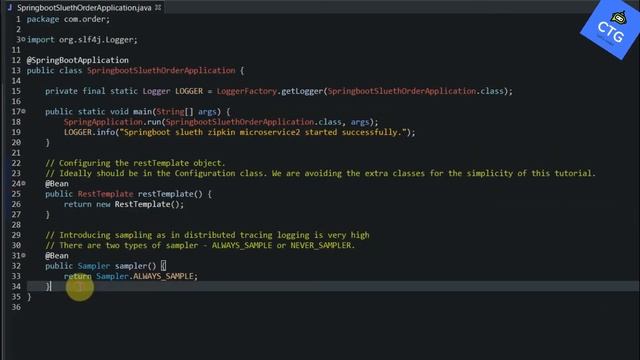Collapse the restTemplate method at line 24
Viewport: 640px width, 360px height.
click(23, 183)
